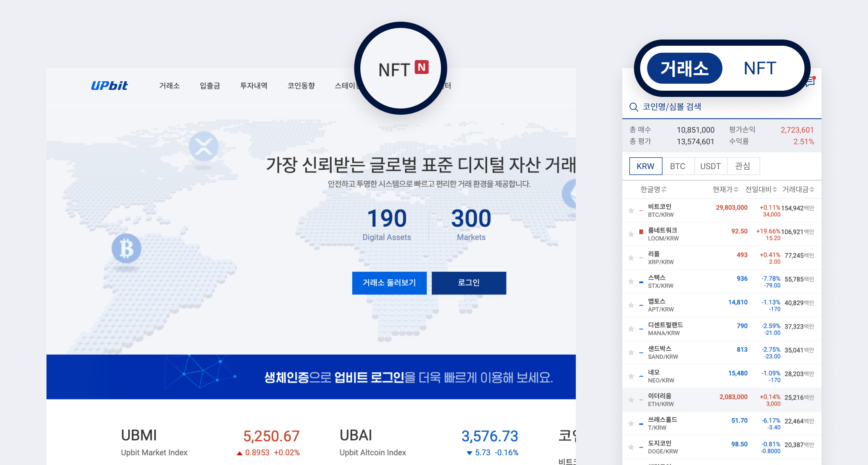Open the 입출금 menu
Image resolution: width=868 pixels, height=465 pixels.
210,86
